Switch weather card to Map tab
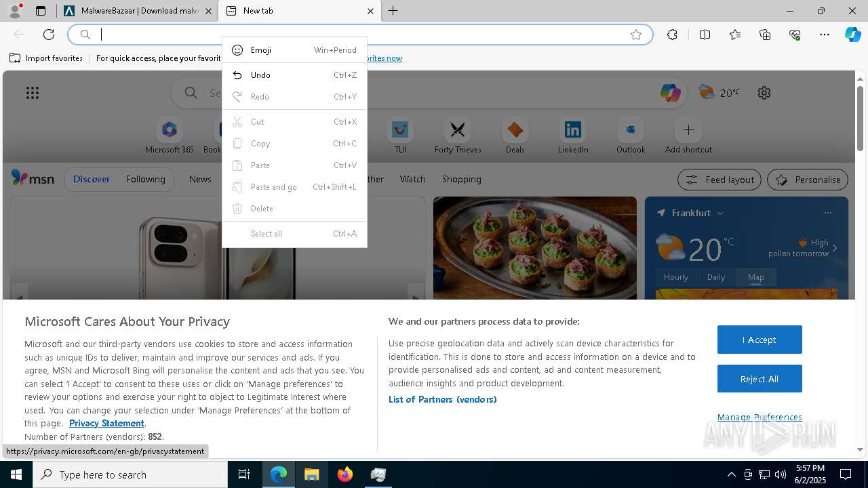This screenshot has height=488, width=868. [755, 277]
